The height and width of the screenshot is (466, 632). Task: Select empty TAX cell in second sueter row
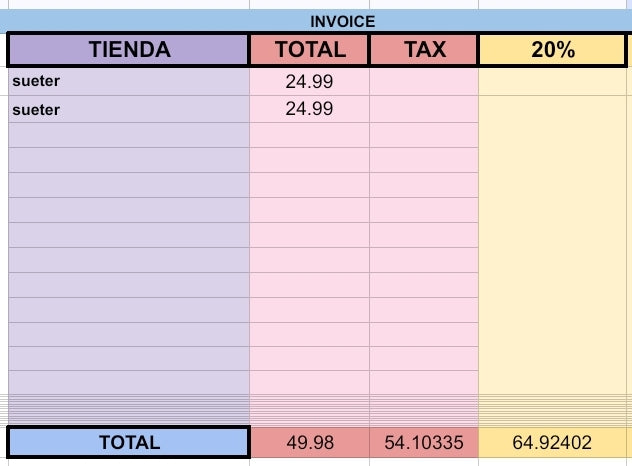coord(423,110)
